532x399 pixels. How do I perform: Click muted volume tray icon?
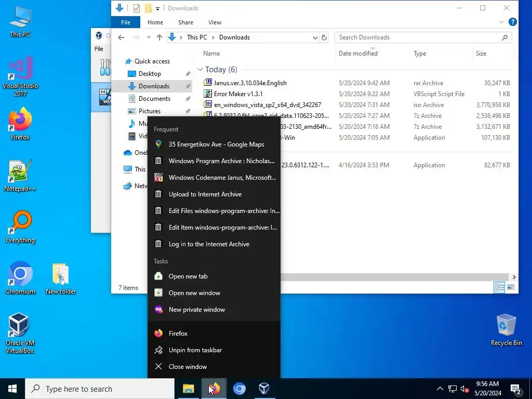point(465,389)
